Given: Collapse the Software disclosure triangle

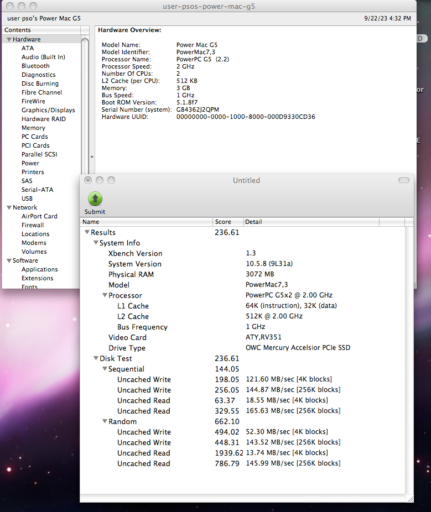Looking at the screenshot, I should [9, 260].
